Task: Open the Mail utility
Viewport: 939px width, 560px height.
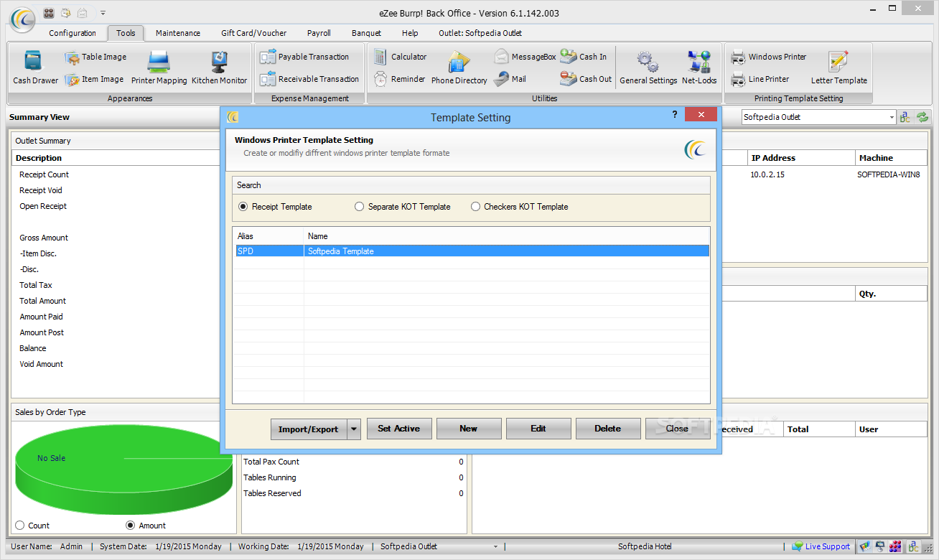Action: tap(510, 79)
